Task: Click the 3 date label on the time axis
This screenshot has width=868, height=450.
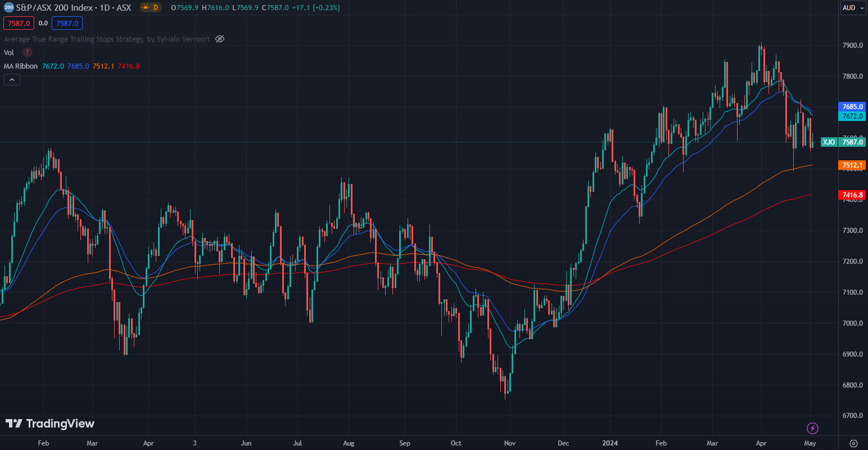Action: [195, 443]
